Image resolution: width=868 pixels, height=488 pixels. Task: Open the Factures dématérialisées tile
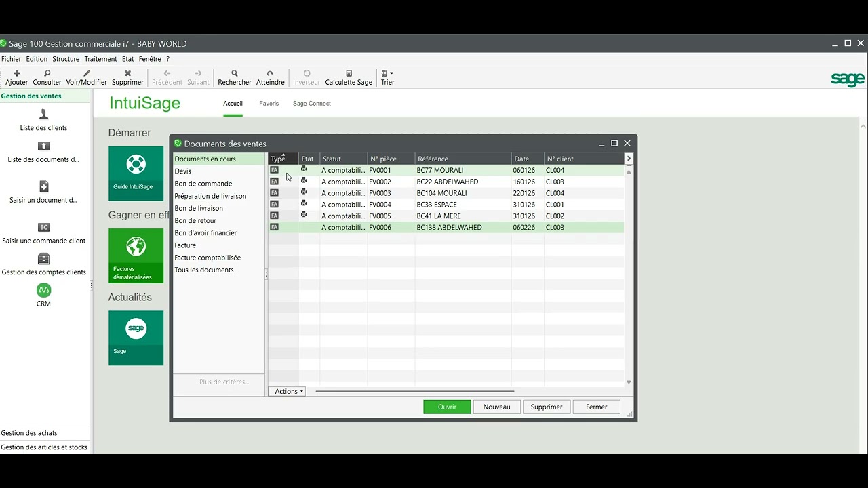(136, 256)
